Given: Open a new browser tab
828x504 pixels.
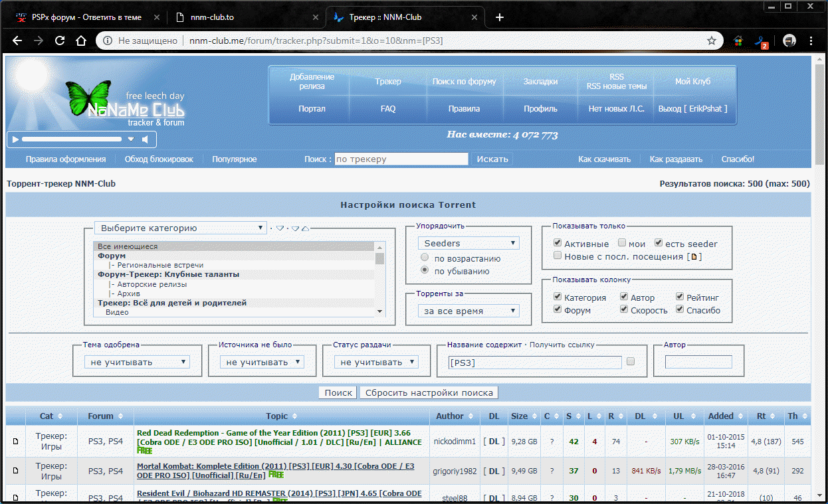Looking at the screenshot, I should [500, 17].
